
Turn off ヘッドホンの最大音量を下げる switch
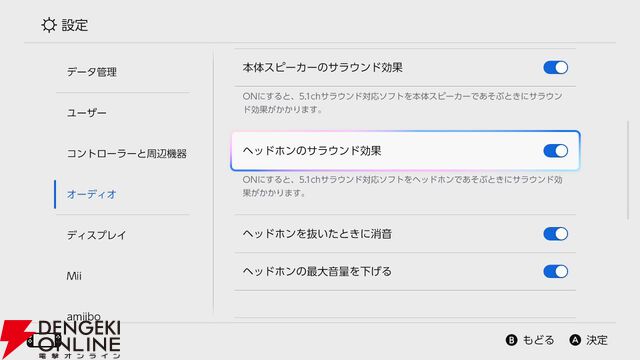(x=556, y=271)
